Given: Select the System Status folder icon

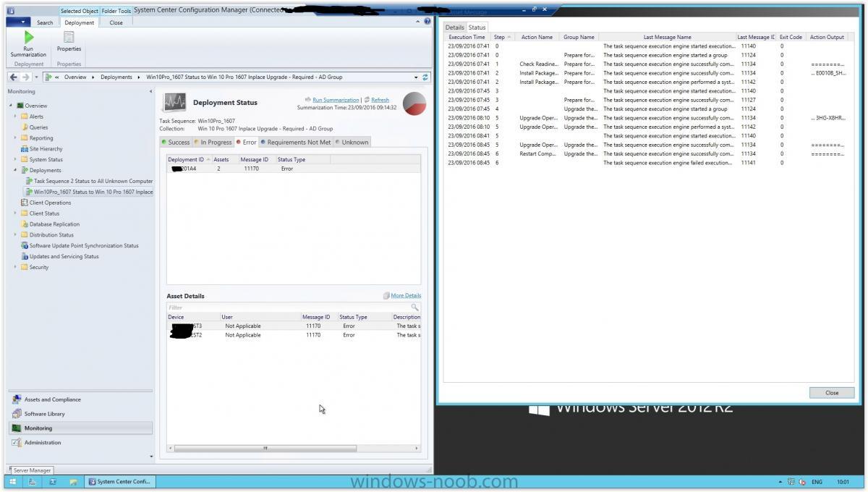Looking at the screenshot, I should tap(25, 159).
